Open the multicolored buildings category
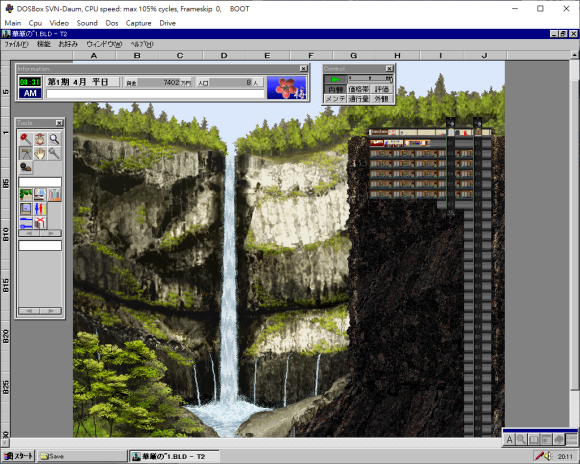This screenshot has height=464, width=580. click(x=54, y=195)
